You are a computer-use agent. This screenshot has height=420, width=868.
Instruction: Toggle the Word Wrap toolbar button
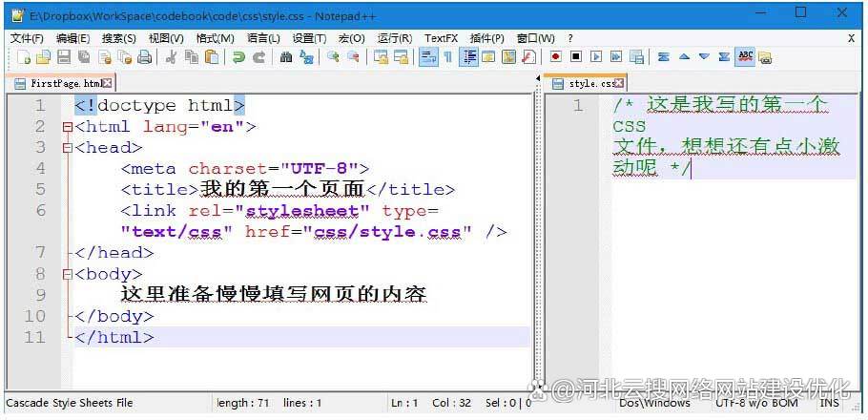tap(427, 57)
